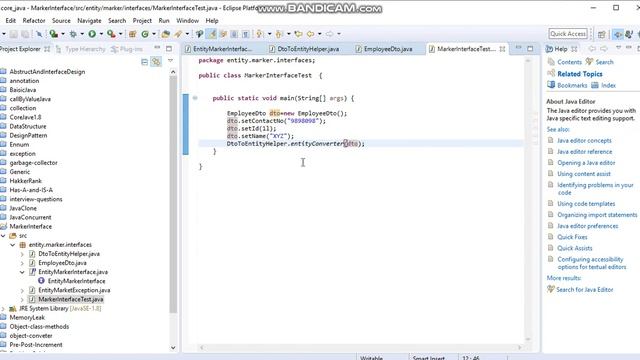Viewport: 640px width, 360px height.
Task: Click the editor horizontal scrollbar
Action: (360, 347)
